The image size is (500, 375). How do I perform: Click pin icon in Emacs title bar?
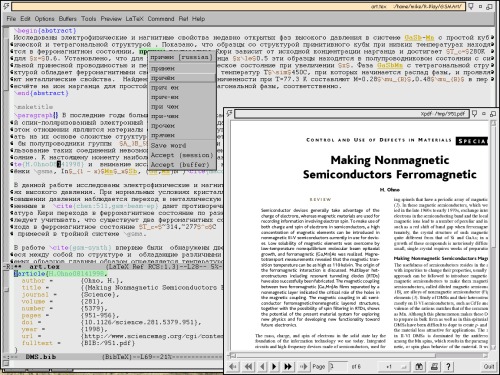coord(471,6)
